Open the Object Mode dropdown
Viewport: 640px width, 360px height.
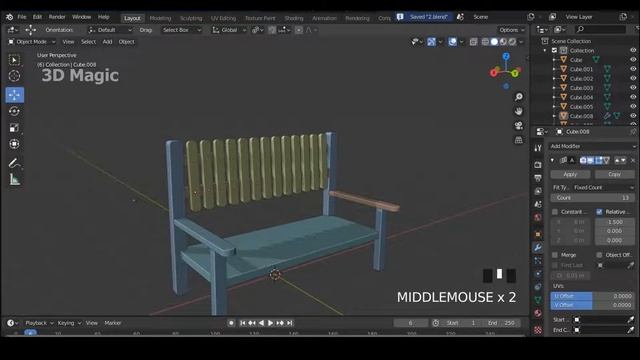pyautogui.click(x=32, y=42)
